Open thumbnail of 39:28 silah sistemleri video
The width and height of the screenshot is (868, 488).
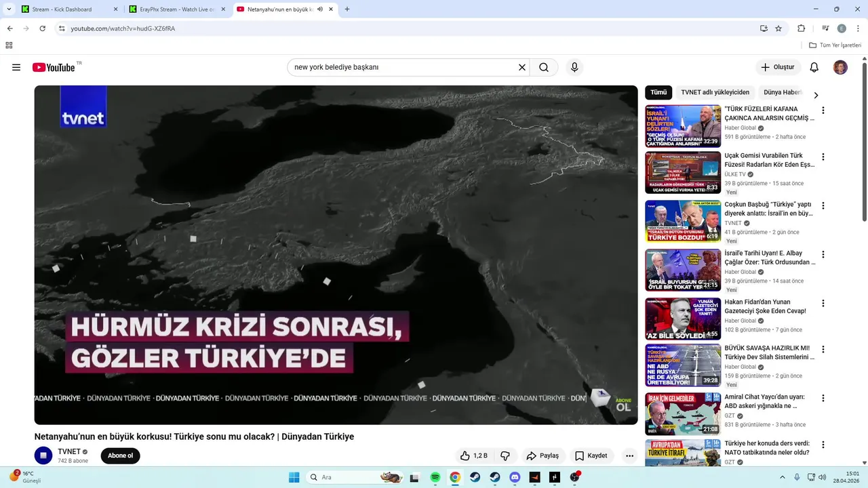tap(683, 365)
